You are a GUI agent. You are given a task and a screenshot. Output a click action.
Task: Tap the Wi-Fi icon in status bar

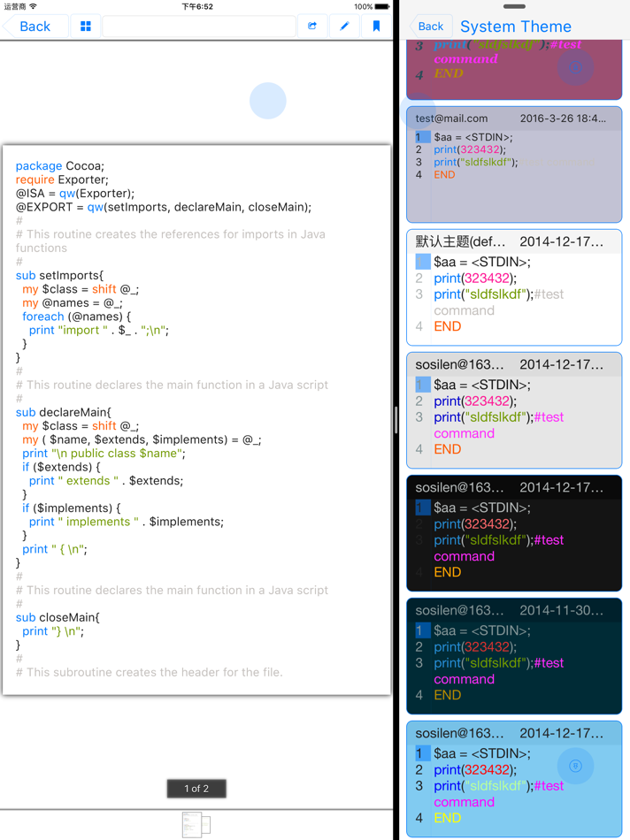pos(34,6)
